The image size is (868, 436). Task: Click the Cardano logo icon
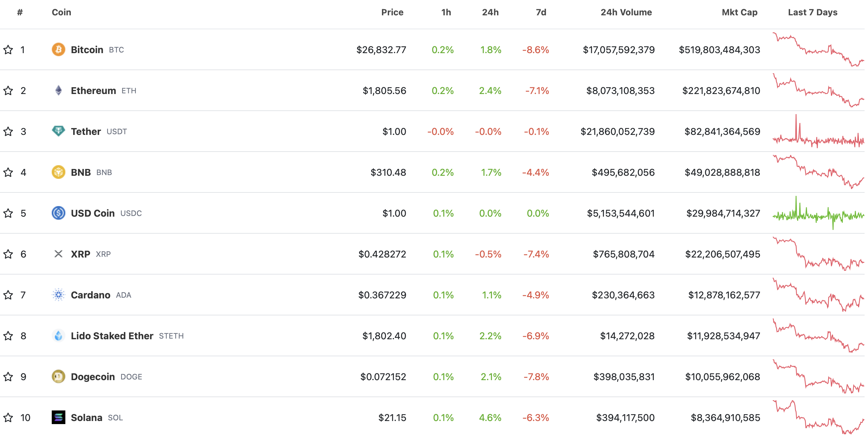click(x=58, y=295)
